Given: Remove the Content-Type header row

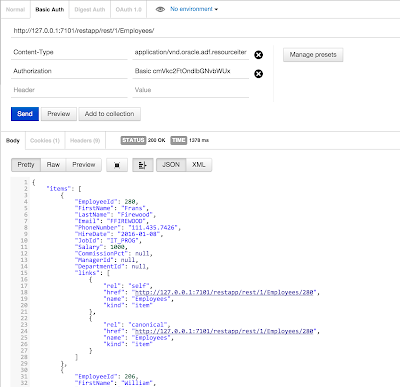Looking at the screenshot, I should point(259,55).
